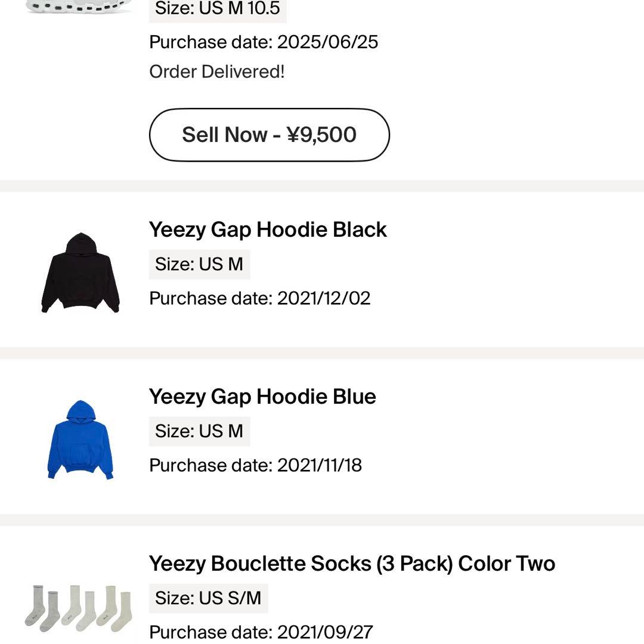Open the Yeezy Bouclette Socks (3 Pack) listing
644x644 pixels.
[x=352, y=562]
